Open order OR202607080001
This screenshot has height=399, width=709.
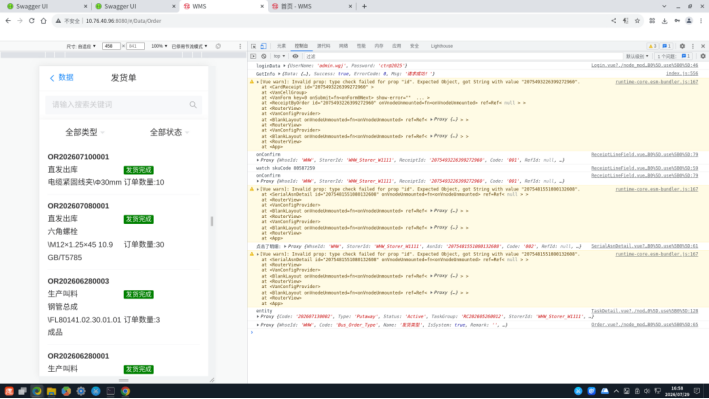(78, 206)
